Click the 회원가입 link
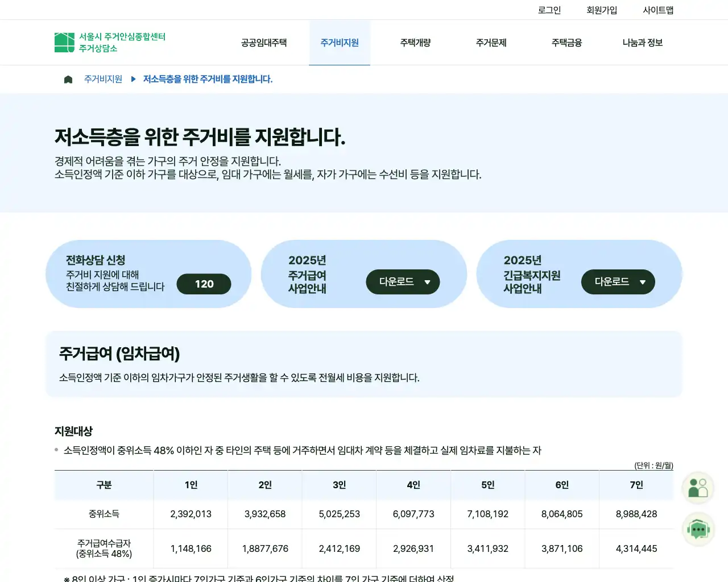This screenshot has width=728, height=582. point(601,9)
